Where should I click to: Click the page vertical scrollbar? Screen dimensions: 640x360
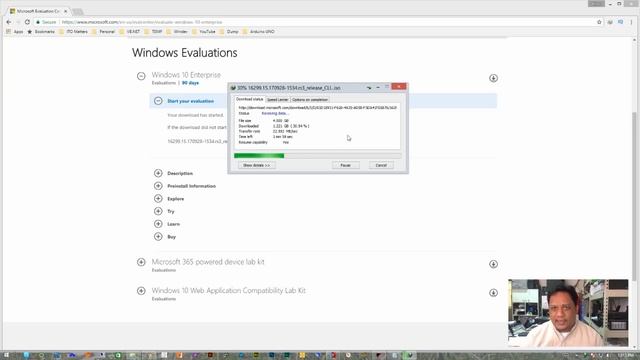point(634,196)
